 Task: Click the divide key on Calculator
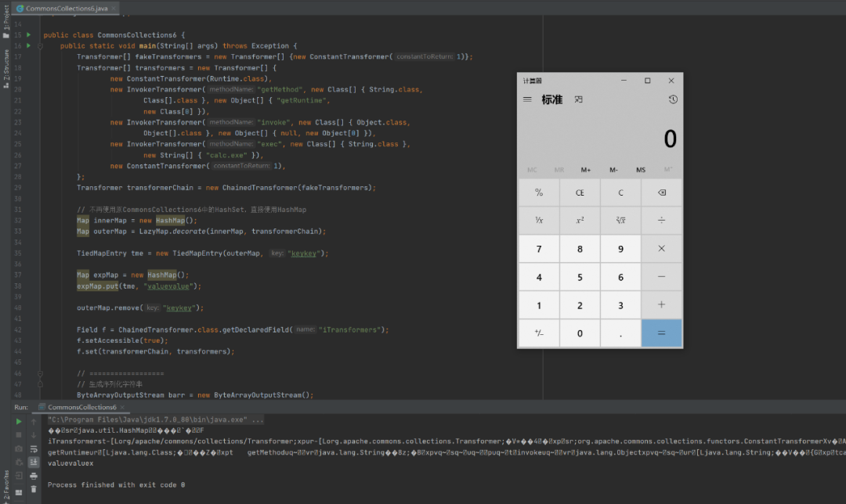661,221
